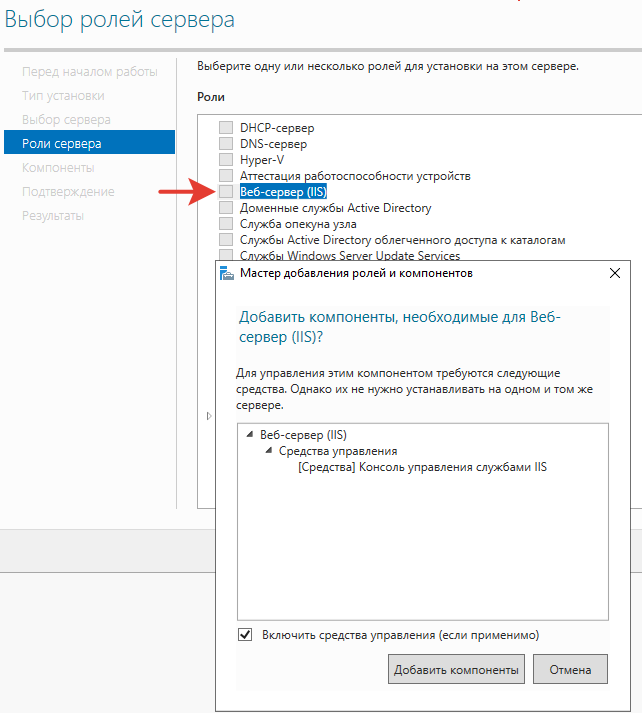
Task: Select Веб-сервер (IIS) in the dialog tree
Action: click(x=303, y=435)
